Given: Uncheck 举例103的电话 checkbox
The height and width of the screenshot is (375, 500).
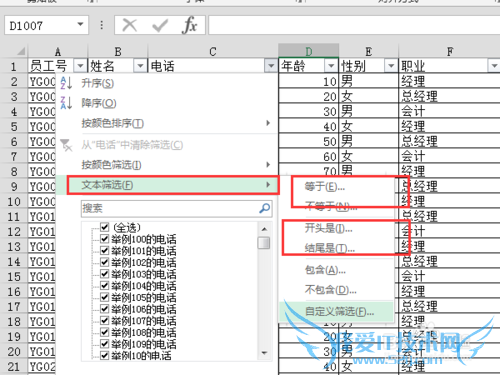Looking at the screenshot, I should coord(105,274).
